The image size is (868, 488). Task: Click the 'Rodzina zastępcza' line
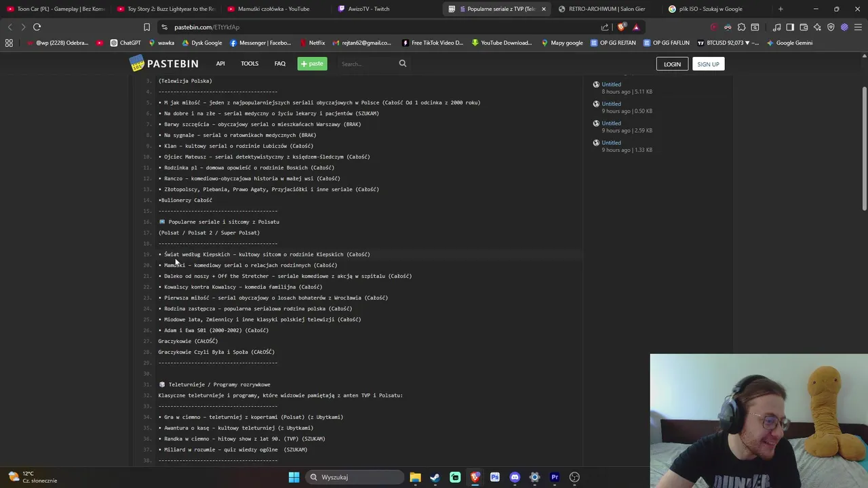255,308
